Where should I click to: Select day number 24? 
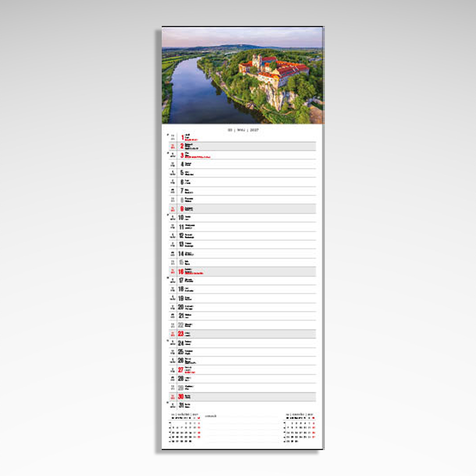[181, 343]
